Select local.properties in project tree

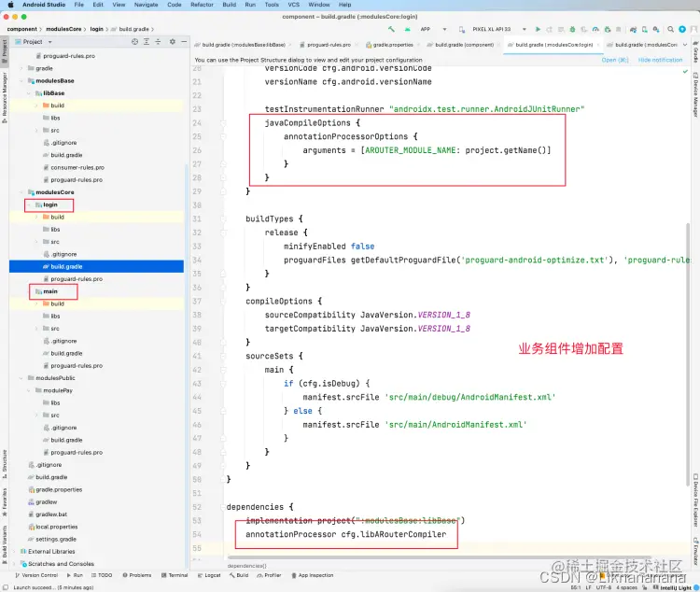tap(56, 527)
